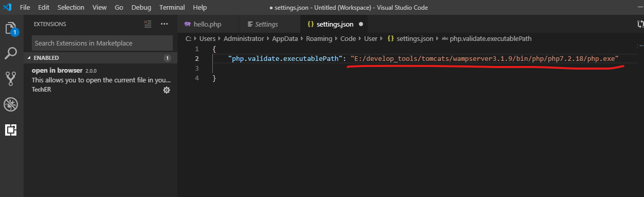The width and height of the screenshot is (644, 197).
Task: Open the View menu
Action: [x=99, y=8]
